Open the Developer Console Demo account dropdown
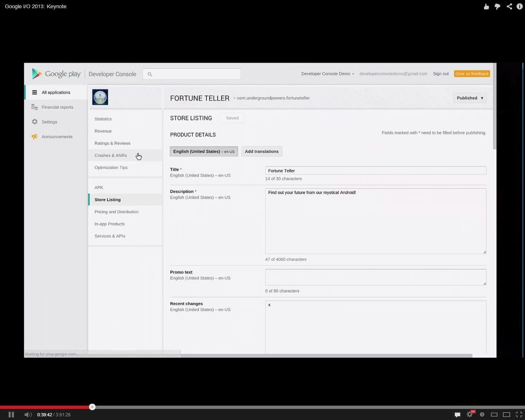Screen dimensions: 525x420 coord(327,74)
